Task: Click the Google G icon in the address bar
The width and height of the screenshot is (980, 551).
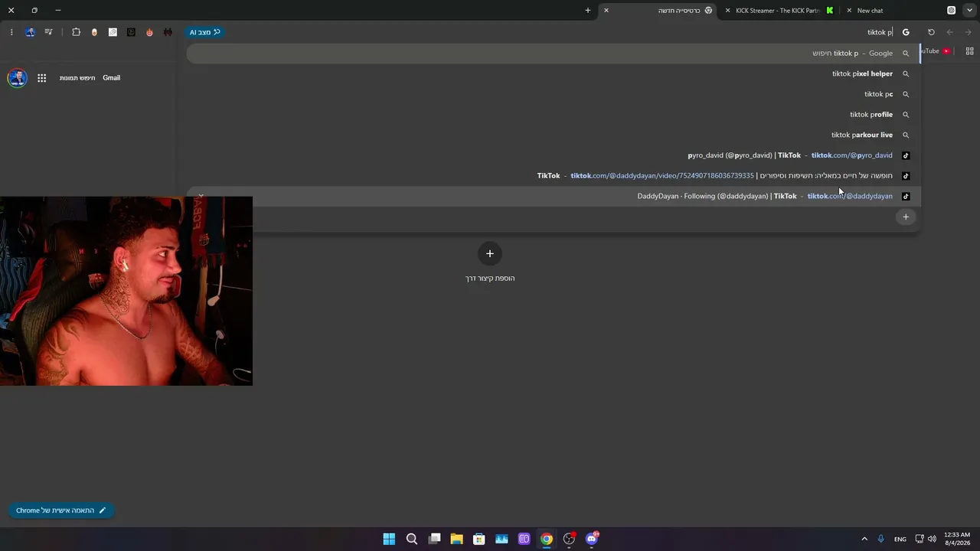Action: tap(906, 32)
